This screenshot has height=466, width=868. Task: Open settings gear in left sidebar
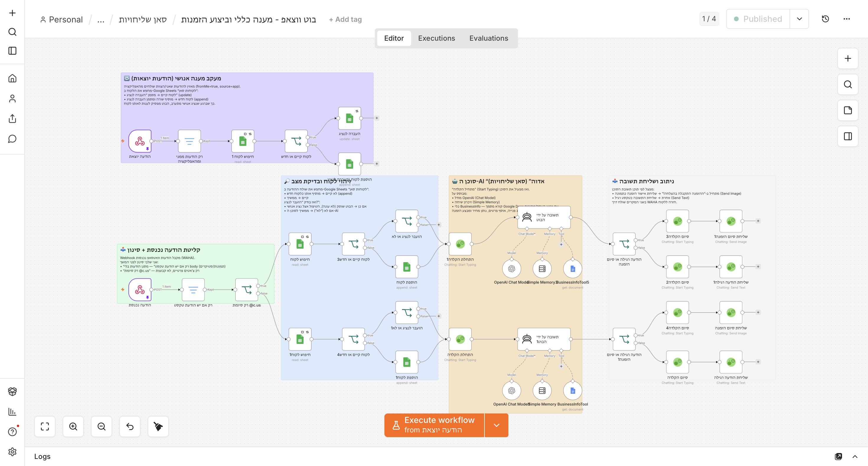12,452
